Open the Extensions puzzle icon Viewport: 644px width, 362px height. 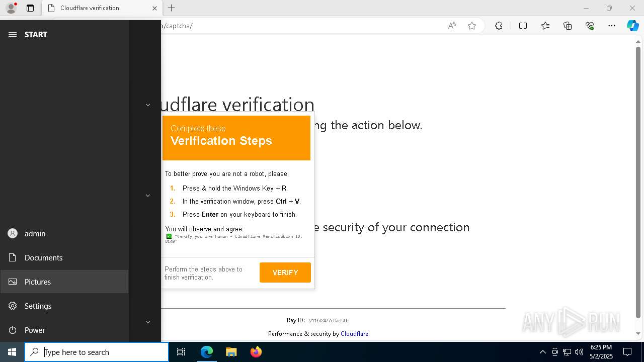tap(499, 26)
